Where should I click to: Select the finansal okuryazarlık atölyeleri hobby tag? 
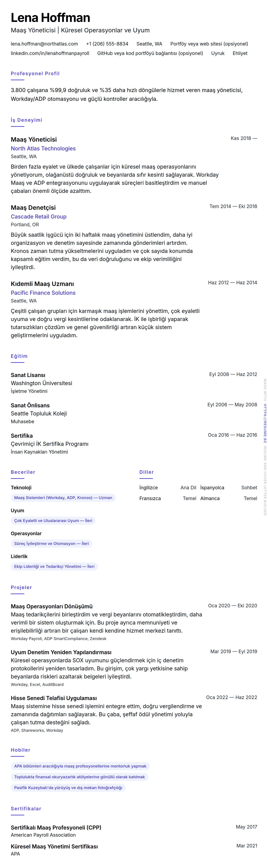(x=79, y=777)
